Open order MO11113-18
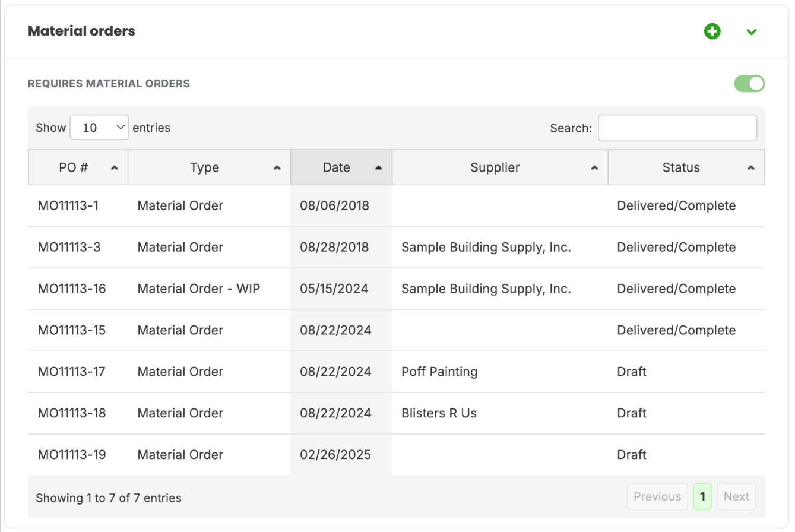Viewport: 795px width, 532px height. pyautogui.click(x=72, y=414)
